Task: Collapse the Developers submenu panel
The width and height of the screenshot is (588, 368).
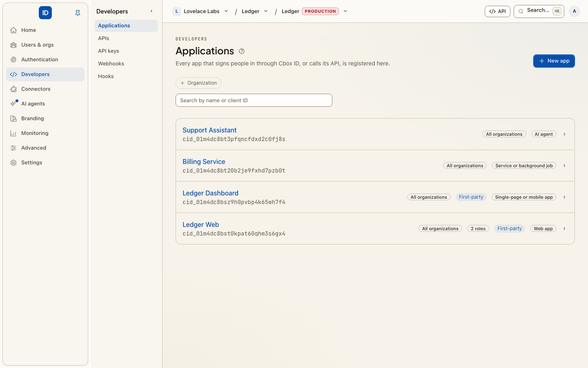Action: 151,11
